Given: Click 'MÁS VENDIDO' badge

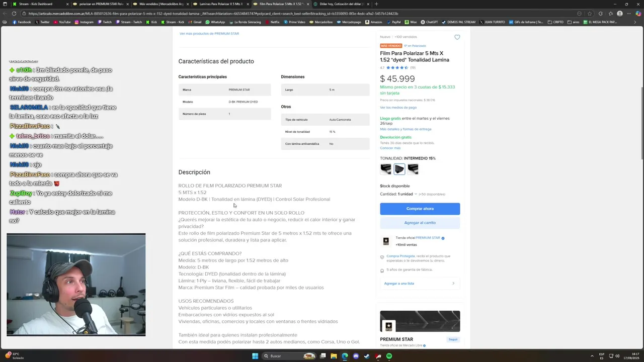Looking at the screenshot, I should 391,46.
